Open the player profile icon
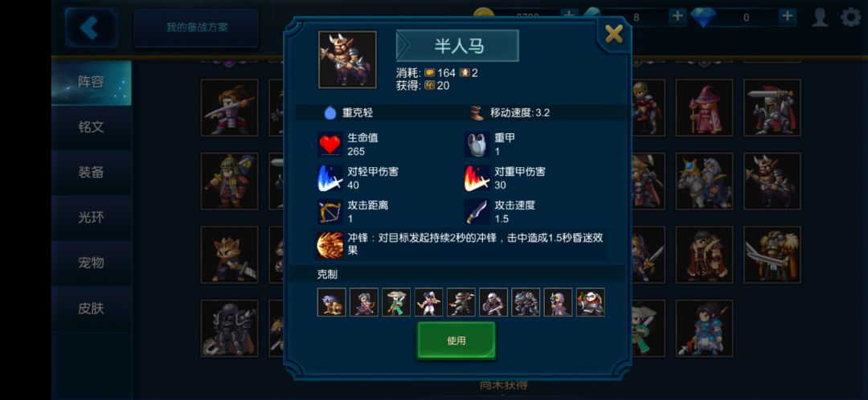This screenshot has height=400, width=868. click(820, 17)
